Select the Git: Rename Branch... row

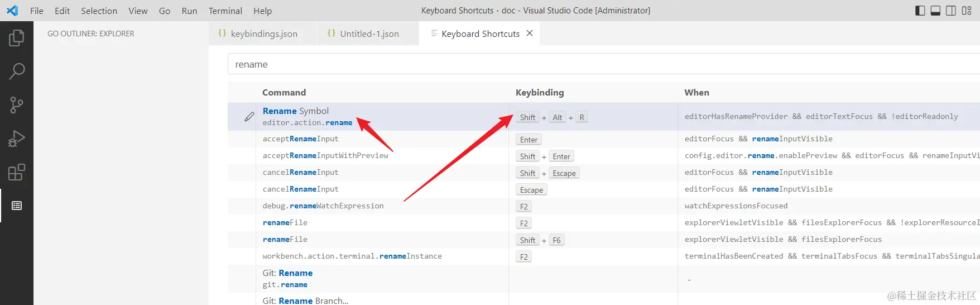(604, 299)
